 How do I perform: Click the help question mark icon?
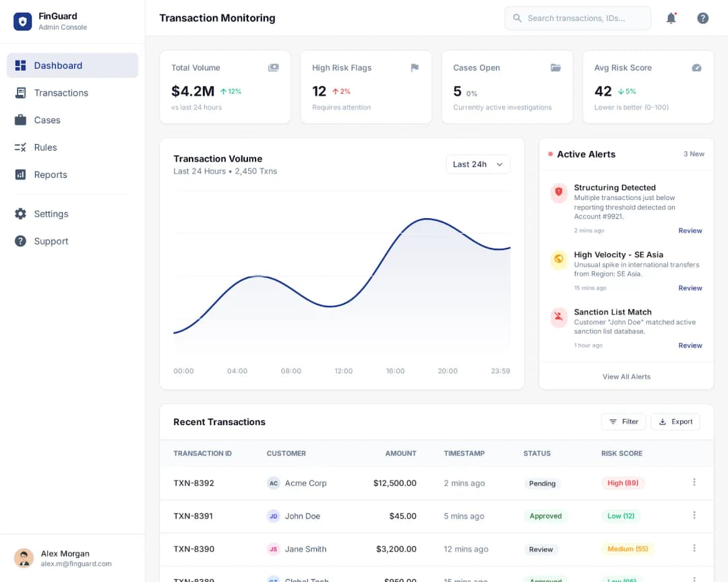click(703, 18)
